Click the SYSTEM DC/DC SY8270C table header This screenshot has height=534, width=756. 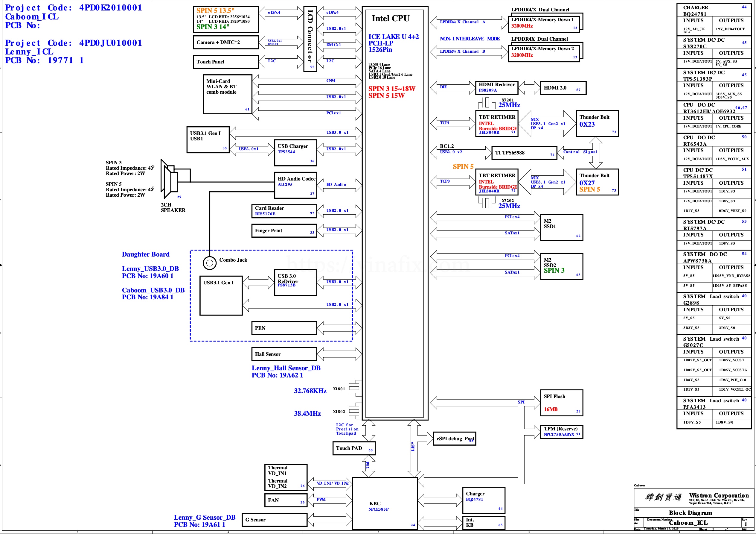pos(714,43)
